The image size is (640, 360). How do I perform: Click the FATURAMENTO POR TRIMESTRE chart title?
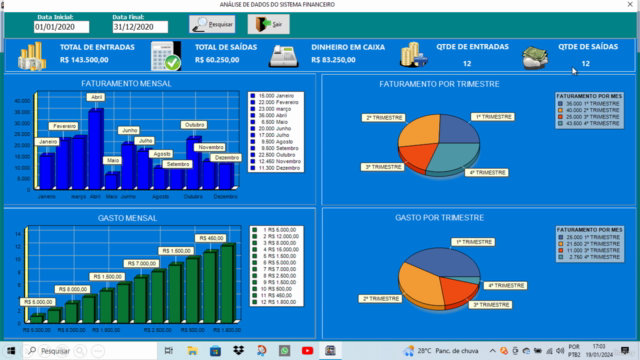pyautogui.click(x=439, y=84)
